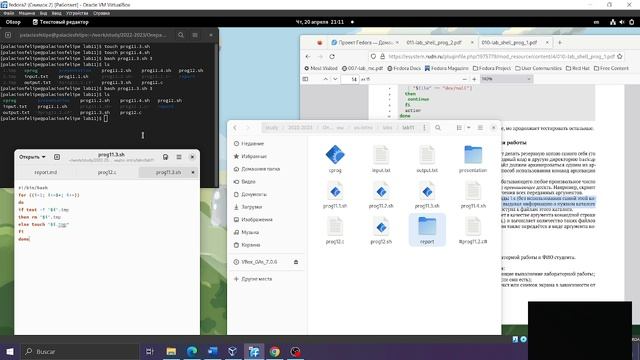The image size is (640, 360).
Task: Open the Red Hat bookmark folder
Action: [x=578, y=68]
